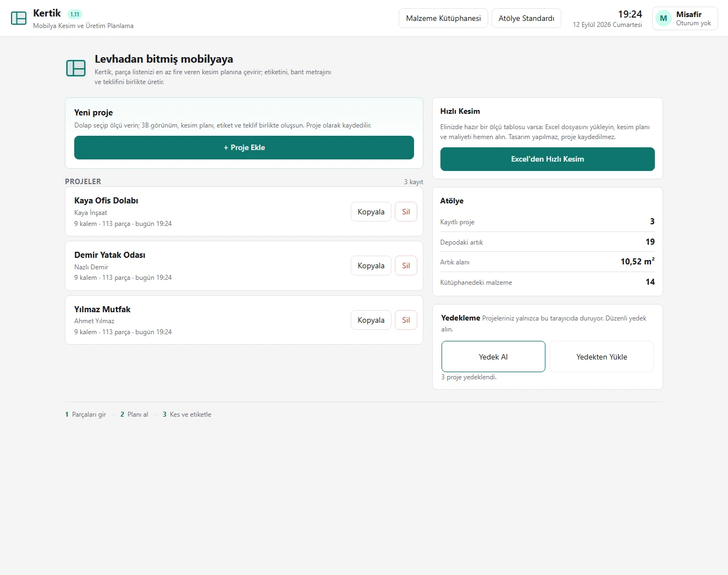Click the Misafir account name
This screenshot has width=728, height=575.
[x=689, y=14]
